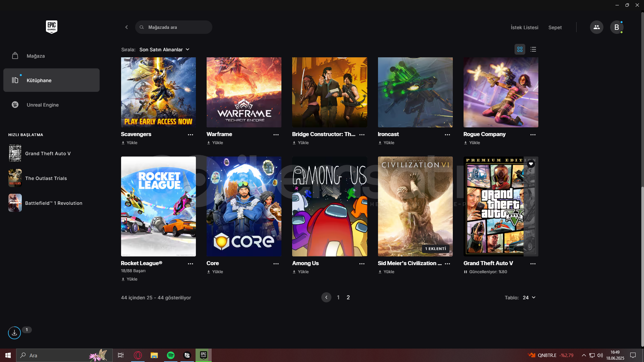Viewport: 644px width, 362px height.
Task: Click Yükle under Rocket League
Action: tap(129, 279)
